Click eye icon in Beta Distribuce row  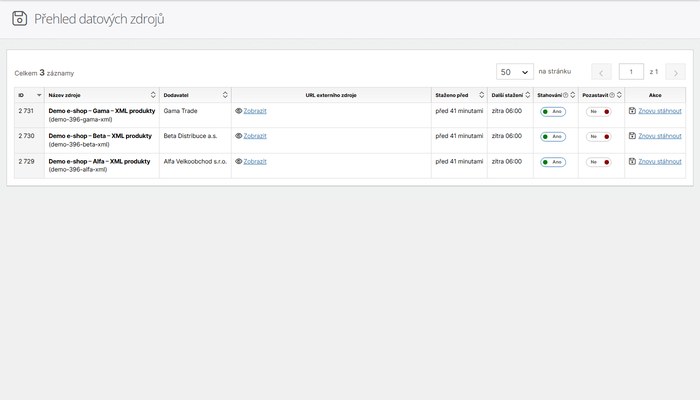click(x=238, y=136)
